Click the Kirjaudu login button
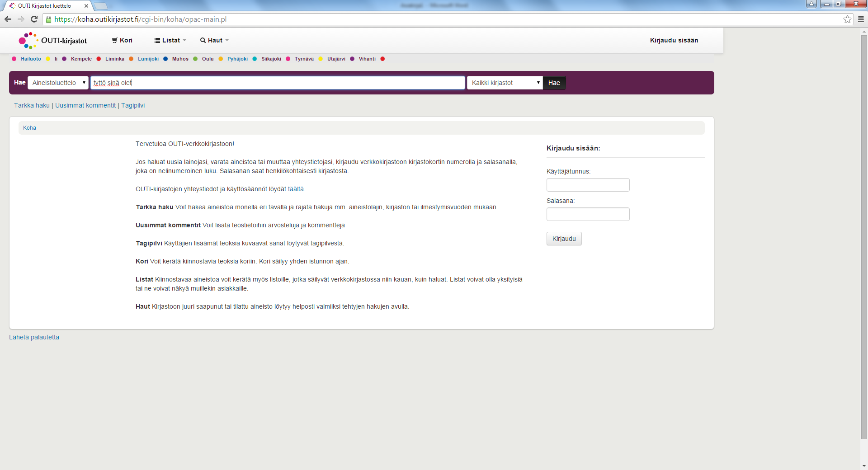Image resolution: width=868 pixels, height=470 pixels. click(564, 239)
